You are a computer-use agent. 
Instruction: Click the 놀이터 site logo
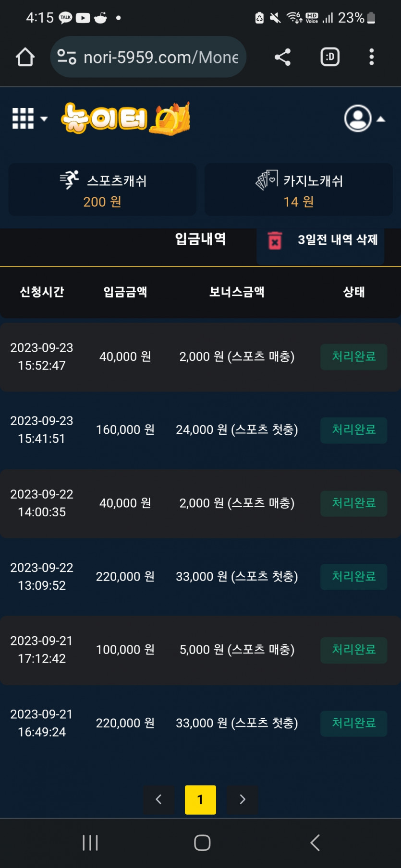126,118
